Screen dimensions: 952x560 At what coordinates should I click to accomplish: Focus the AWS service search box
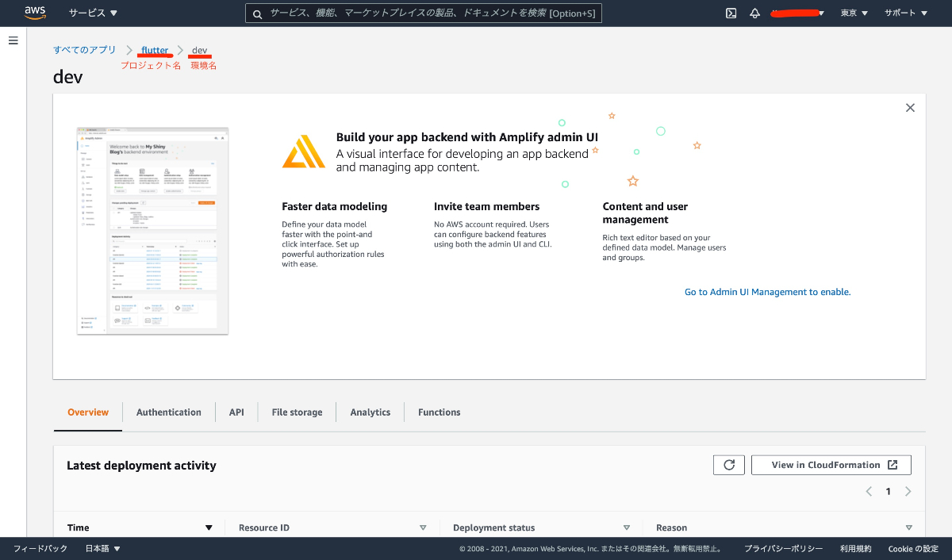pos(424,13)
